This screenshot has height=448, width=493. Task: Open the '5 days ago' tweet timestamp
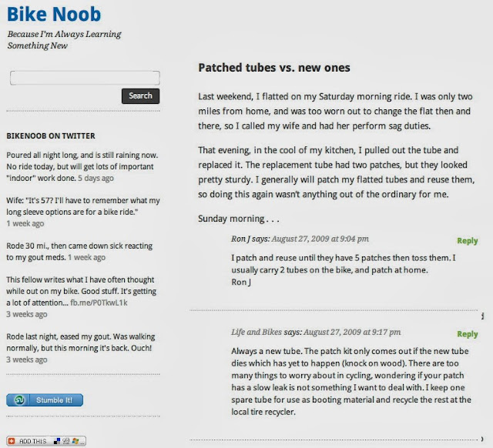click(95, 178)
